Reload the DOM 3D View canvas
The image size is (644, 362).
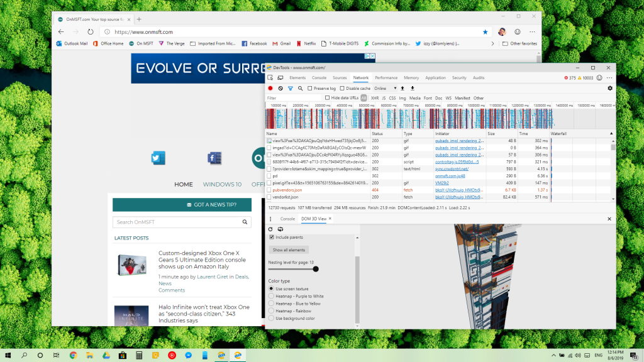coord(270,229)
